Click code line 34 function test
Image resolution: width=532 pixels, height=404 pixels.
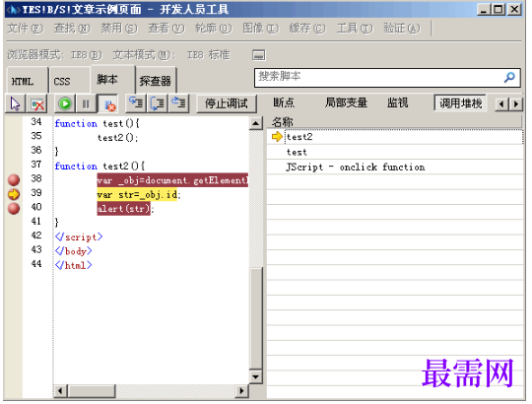(x=97, y=123)
